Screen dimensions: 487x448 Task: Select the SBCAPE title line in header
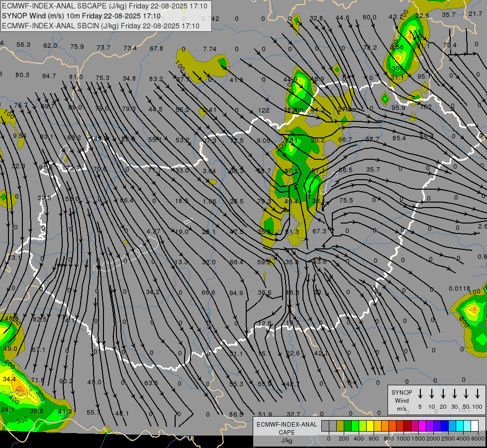(x=104, y=6)
